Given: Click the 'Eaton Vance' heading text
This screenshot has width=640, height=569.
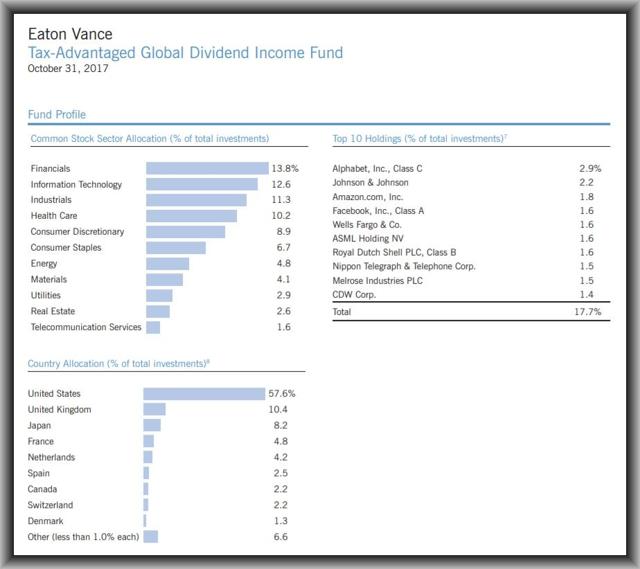Looking at the screenshot, I should tap(70, 34).
